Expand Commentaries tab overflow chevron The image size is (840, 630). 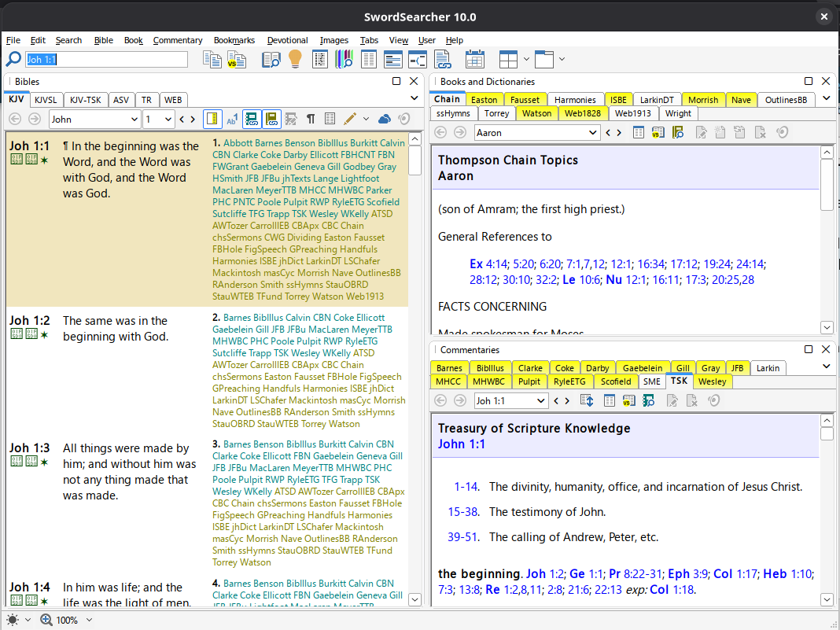(826, 367)
